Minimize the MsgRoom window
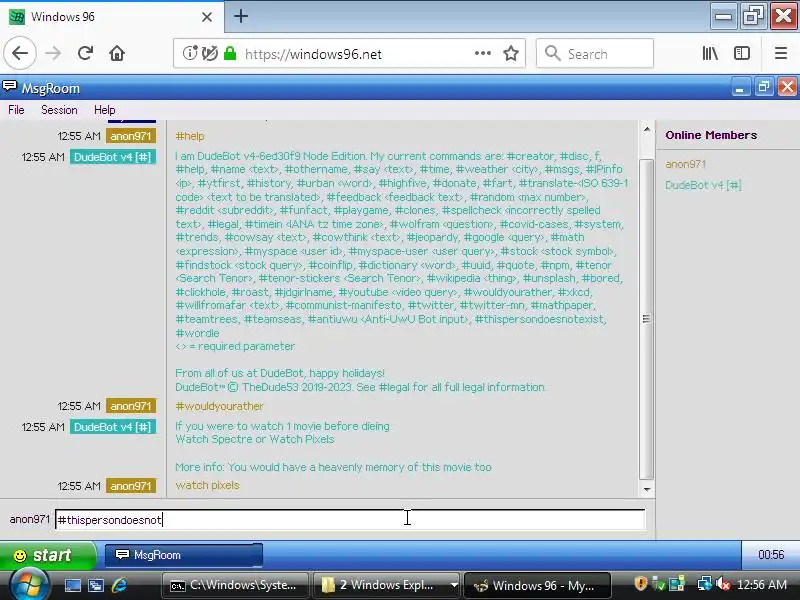Viewport: 800px width, 600px height. pyautogui.click(x=740, y=88)
